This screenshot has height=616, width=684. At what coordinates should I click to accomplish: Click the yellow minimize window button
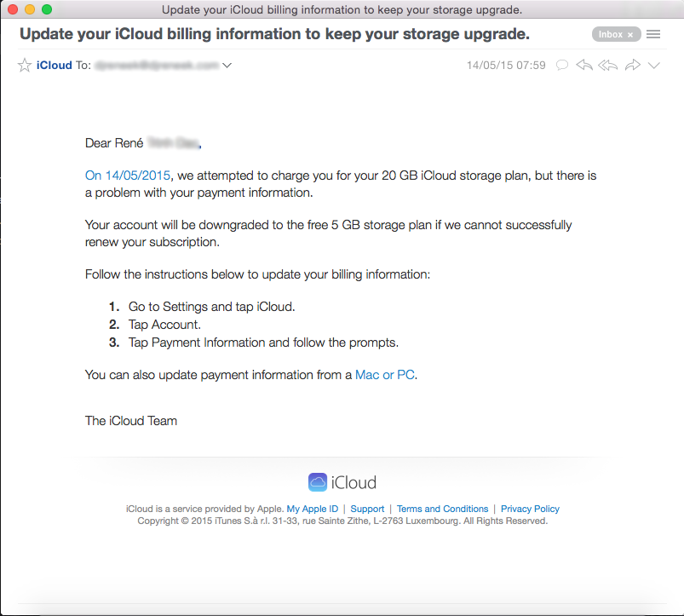tap(30, 9)
